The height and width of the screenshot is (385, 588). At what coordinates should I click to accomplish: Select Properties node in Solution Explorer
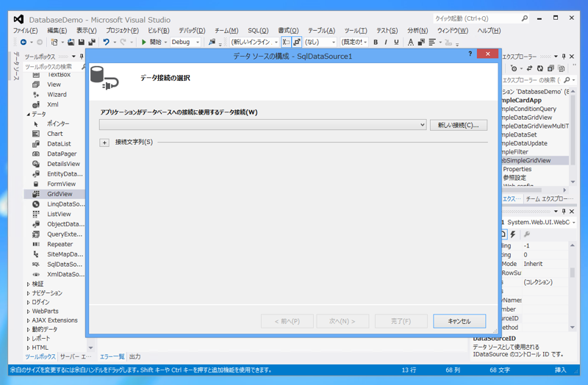[x=517, y=169]
